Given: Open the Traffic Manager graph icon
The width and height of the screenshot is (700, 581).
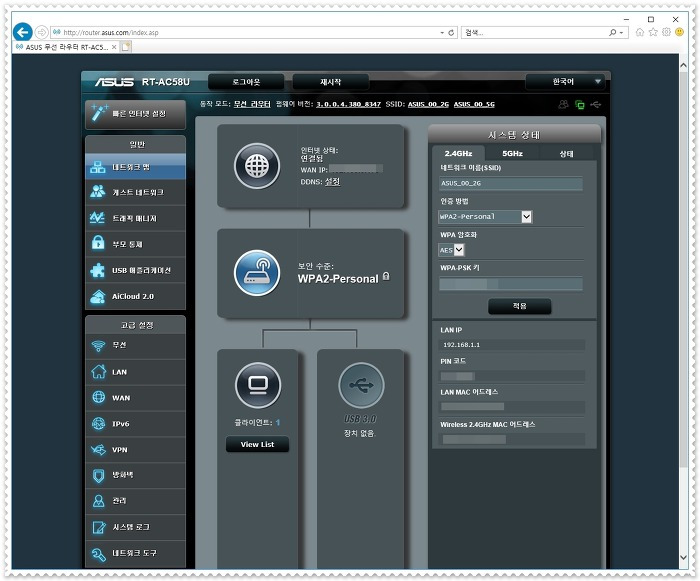Looking at the screenshot, I should pos(98,217).
